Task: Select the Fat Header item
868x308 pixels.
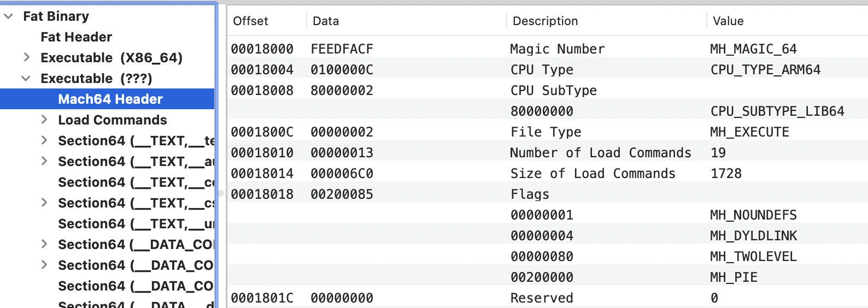Action: pos(76,37)
